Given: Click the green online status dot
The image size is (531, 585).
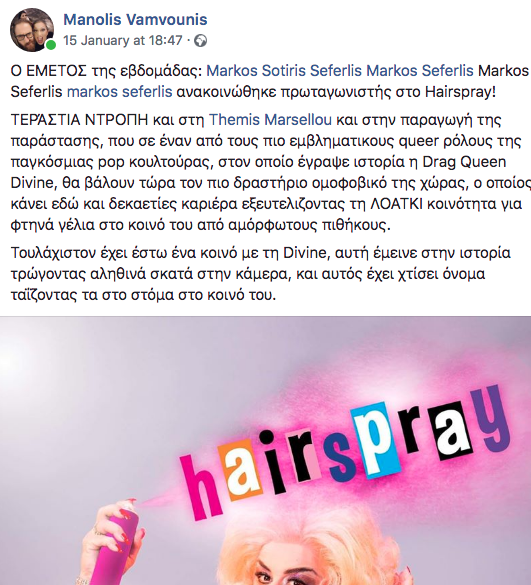Looking at the screenshot, I should pyautogui.click(x=51, y=45).
